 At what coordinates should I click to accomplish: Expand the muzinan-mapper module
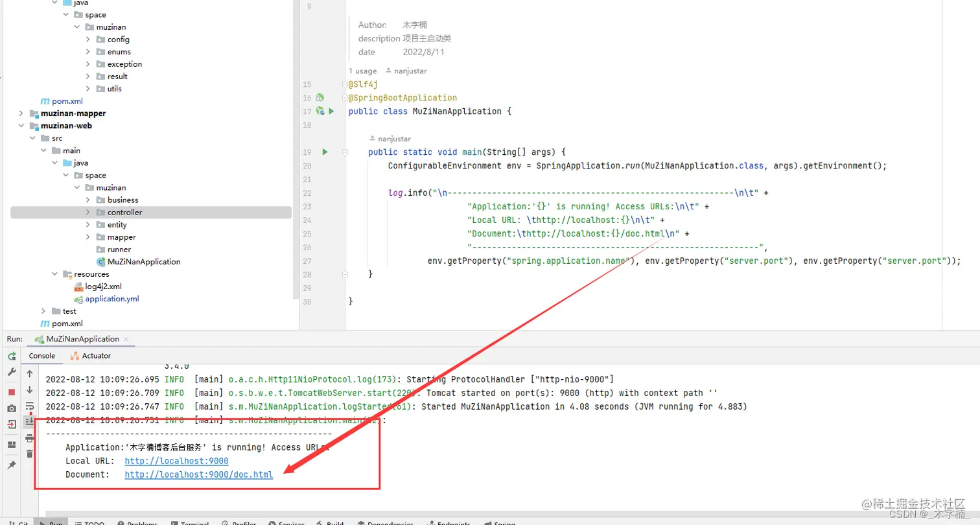point(21,113)
